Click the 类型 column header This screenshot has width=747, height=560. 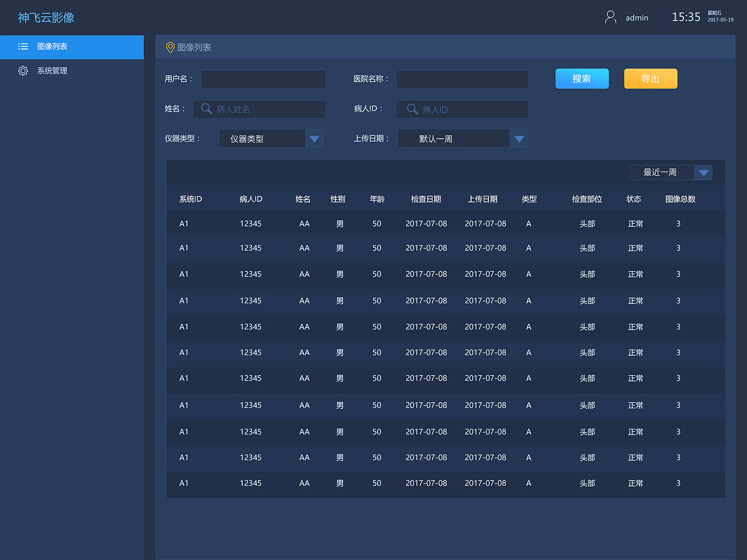[529, 199]
